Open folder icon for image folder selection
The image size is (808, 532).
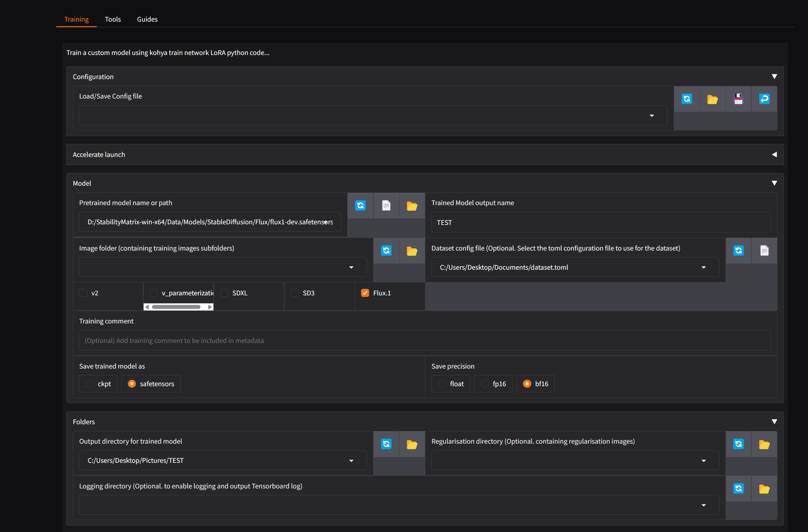pos(412,251)
